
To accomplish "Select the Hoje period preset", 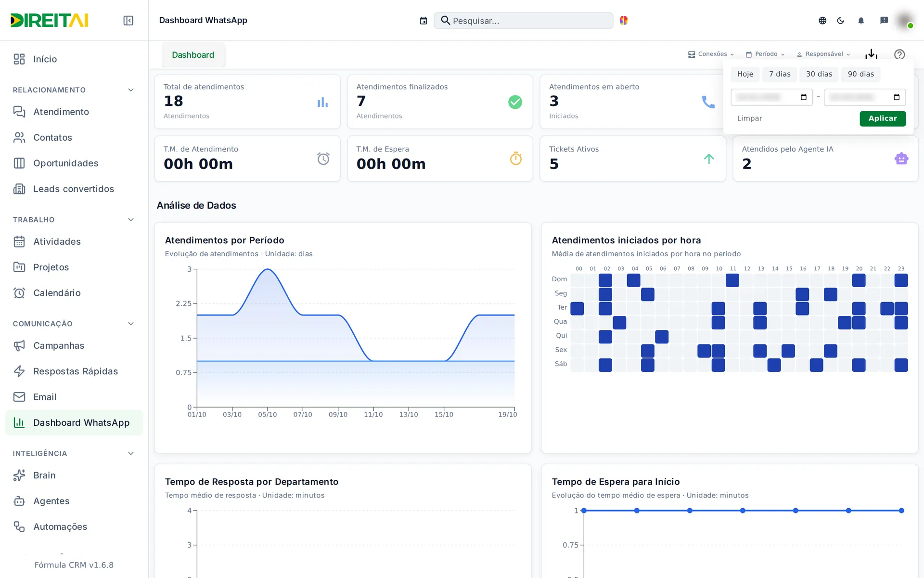I will pyautogui.click(x=745, y=74).
